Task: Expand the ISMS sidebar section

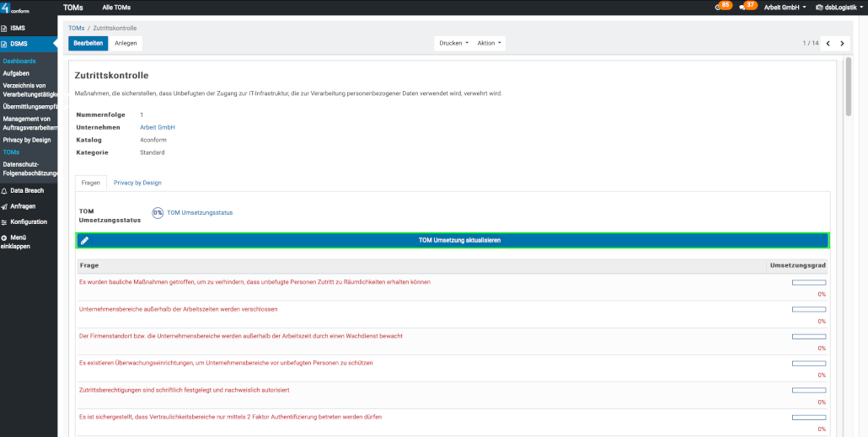Action: [17, 28]
